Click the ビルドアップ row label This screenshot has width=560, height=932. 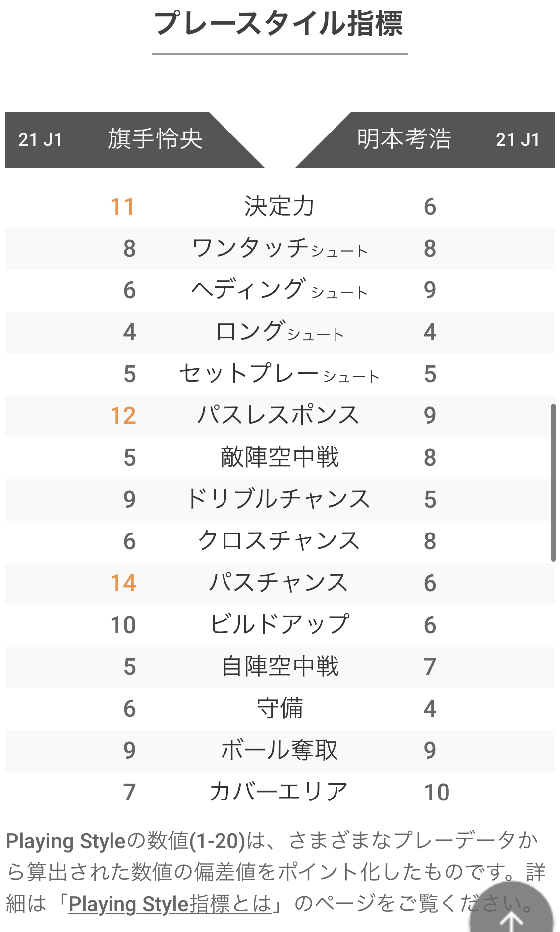tap(279, 625)
